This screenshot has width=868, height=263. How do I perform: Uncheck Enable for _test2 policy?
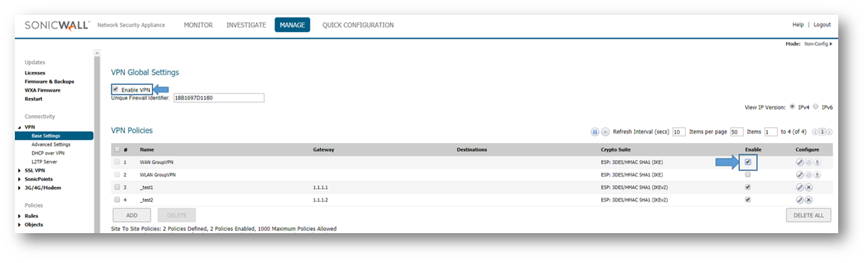748,200
